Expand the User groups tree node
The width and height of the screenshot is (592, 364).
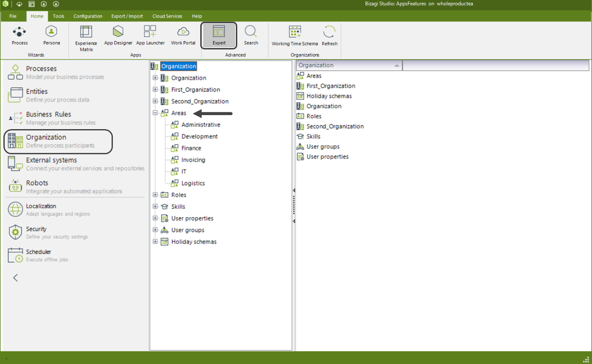(155, 230)
